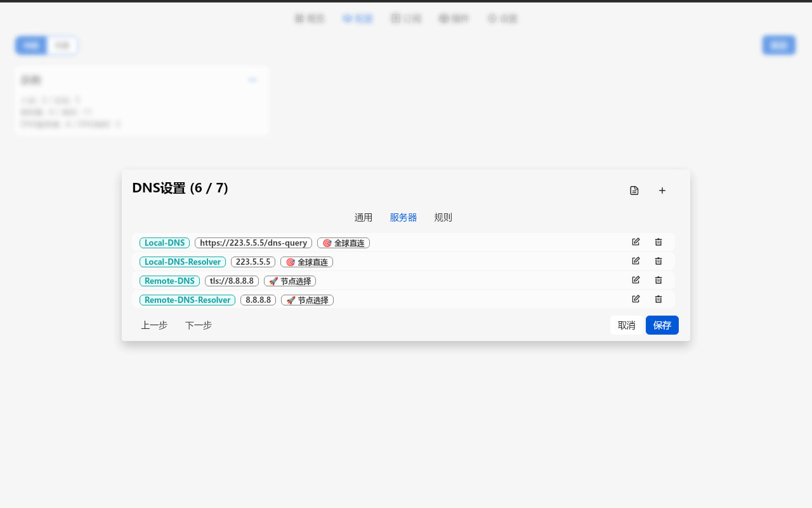Switch to the 通用 tab
812x508 pixels.
363,218
